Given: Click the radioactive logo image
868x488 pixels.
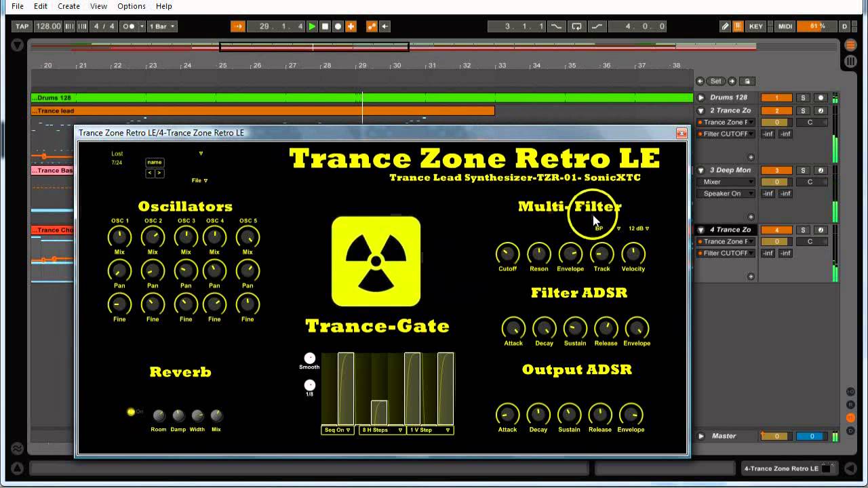Looking at the screenshot, I should 376,262.
